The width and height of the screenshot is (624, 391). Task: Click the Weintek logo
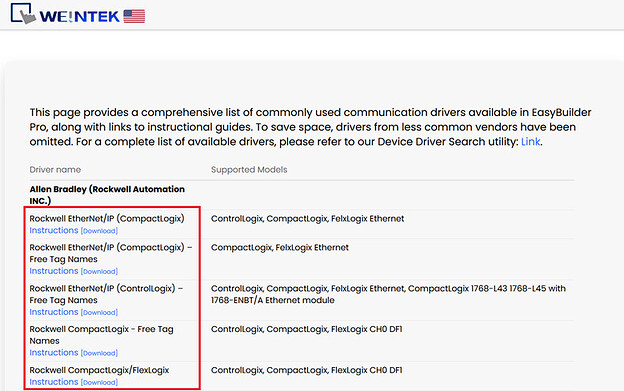click(65, 14)
